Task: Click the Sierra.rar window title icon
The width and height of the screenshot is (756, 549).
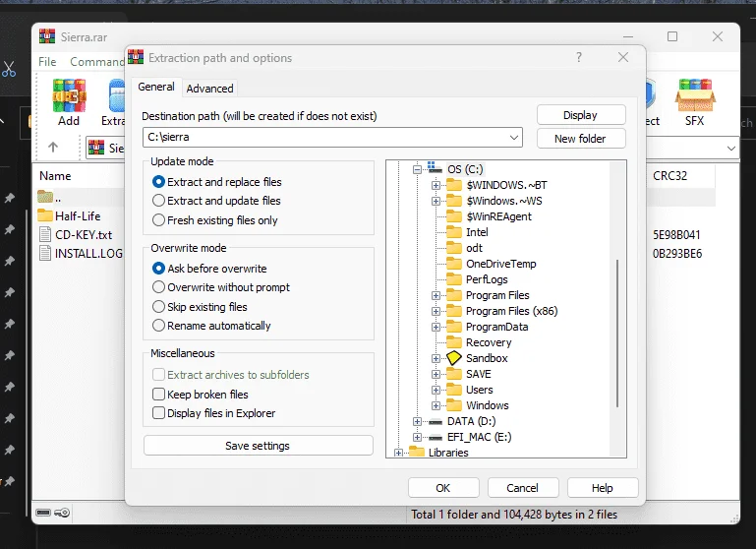Action: click(47, 36)
